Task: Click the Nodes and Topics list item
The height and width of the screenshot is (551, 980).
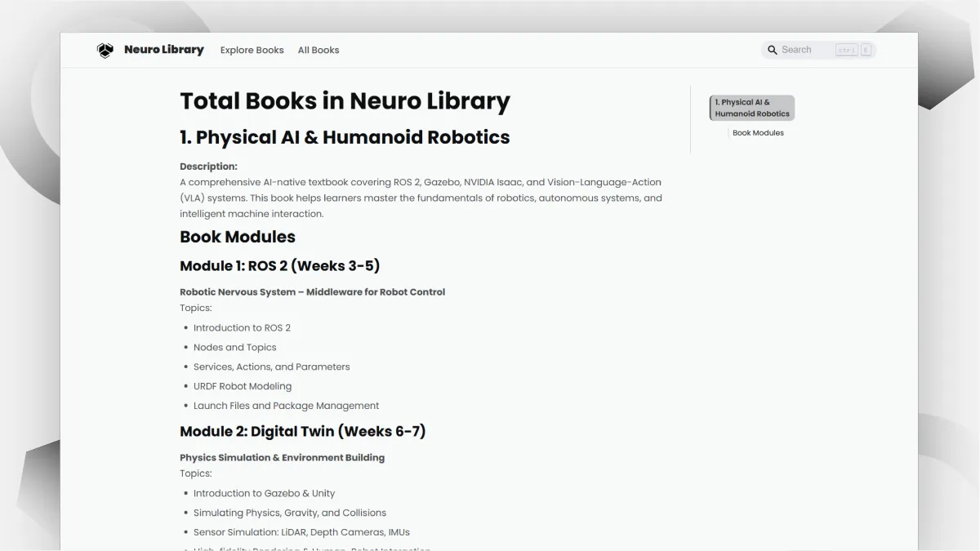Action: click(234, 348)
